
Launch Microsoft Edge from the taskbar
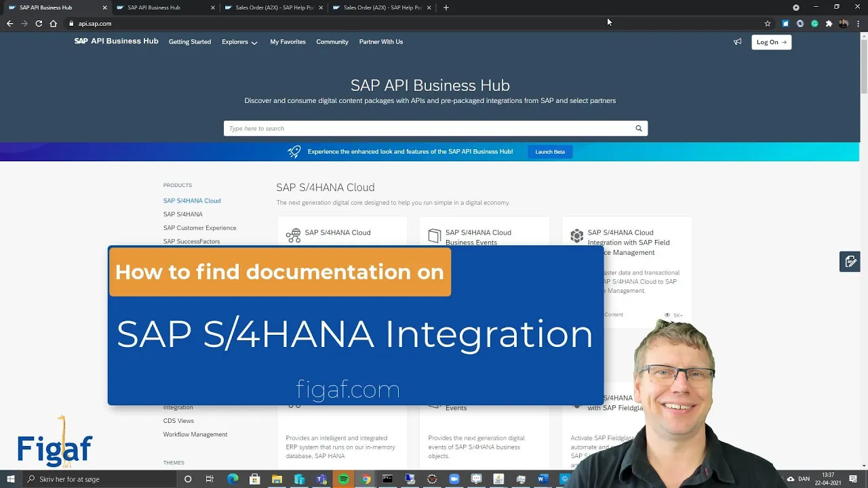coord(233,479)
